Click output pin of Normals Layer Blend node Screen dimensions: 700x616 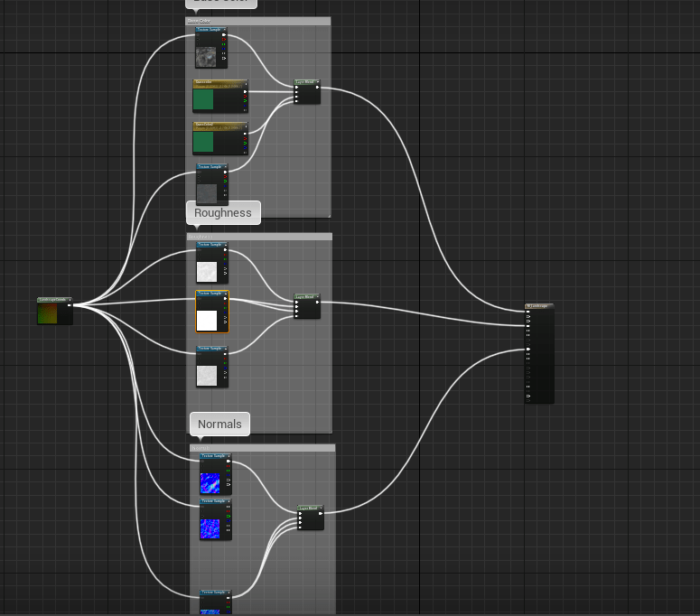coord(321,514)
